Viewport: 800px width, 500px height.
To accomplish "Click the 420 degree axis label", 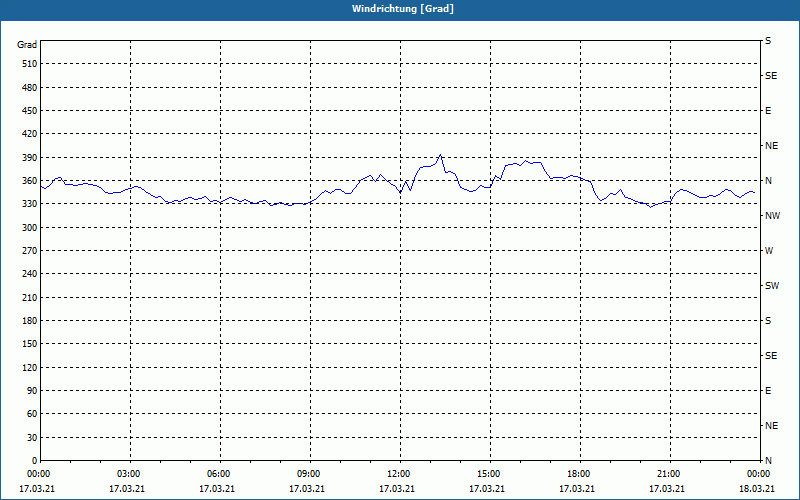I will pos(30,134).
